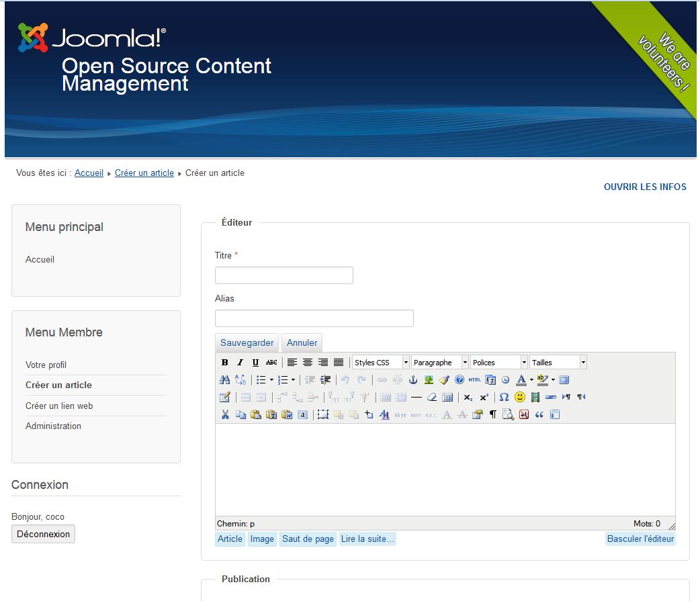Open Créer un lien web

(x=59, y=406)
